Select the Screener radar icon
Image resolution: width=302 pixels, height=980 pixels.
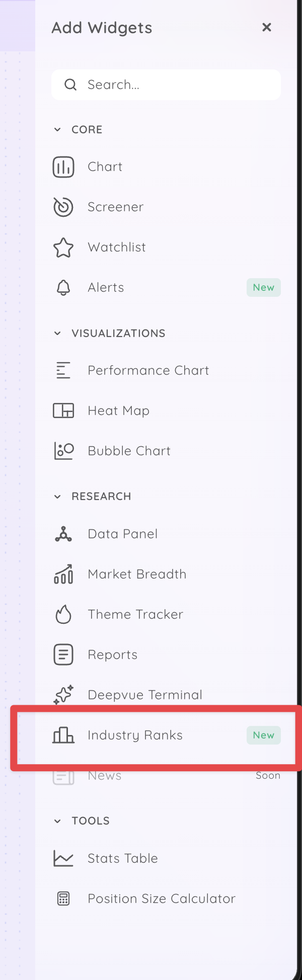[x=63, y=207]
